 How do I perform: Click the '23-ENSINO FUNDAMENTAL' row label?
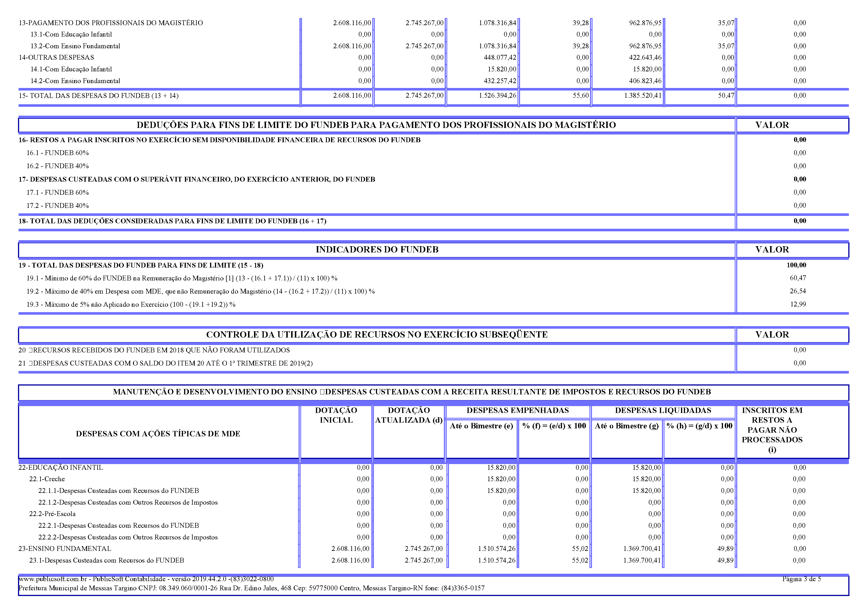(x=65, y=549)
